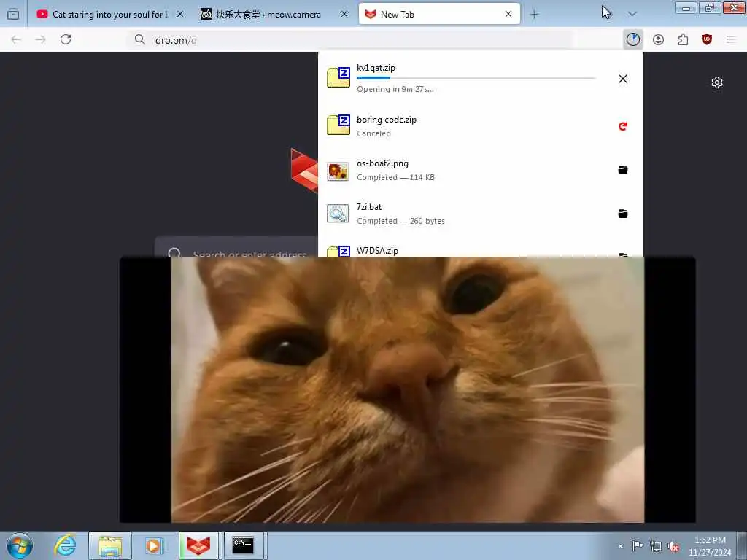Click the new tab search box

pos(236,246)
